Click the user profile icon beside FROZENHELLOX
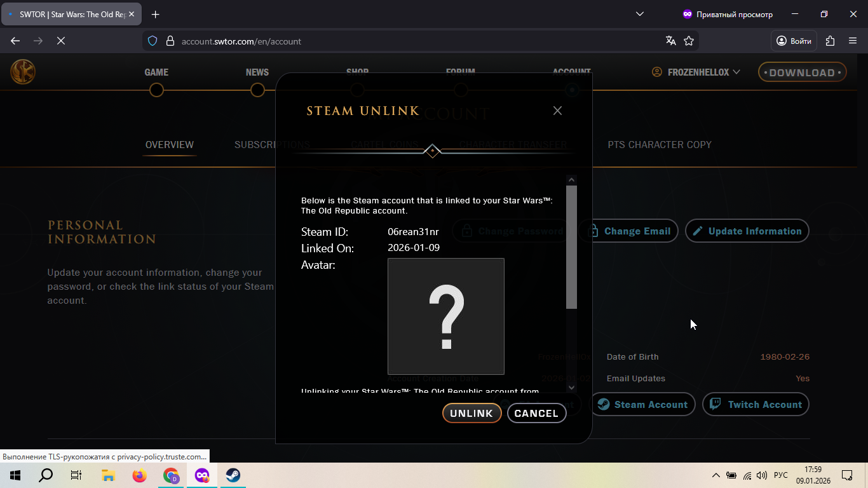This screenshot has height=488, width=868. [x=657, y=72]
